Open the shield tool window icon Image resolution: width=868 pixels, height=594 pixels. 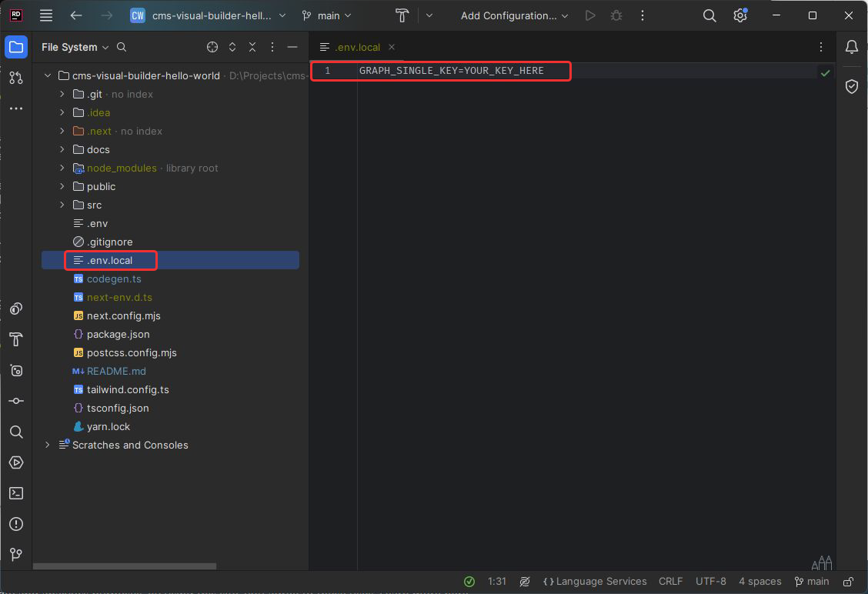[x=851, y=86]
